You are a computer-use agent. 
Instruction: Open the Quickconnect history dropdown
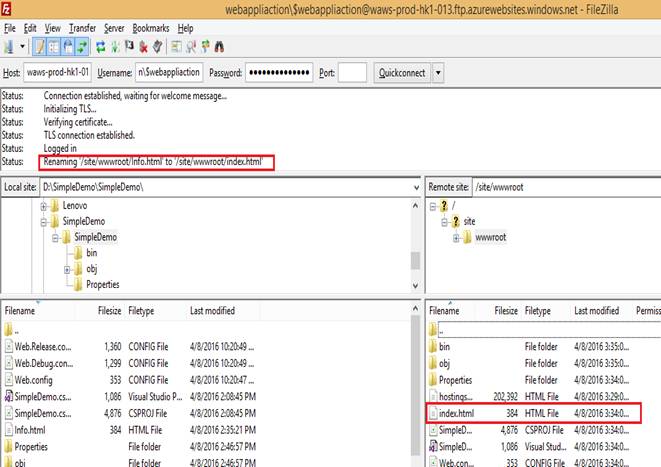438,73
